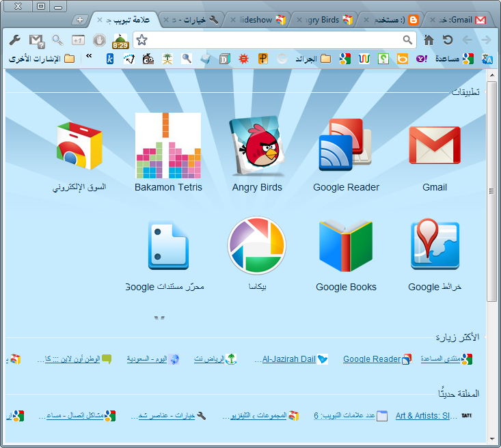Screen dimensions: 501x448
Task: Bookmark this page with the star
Action: (141, 40)
